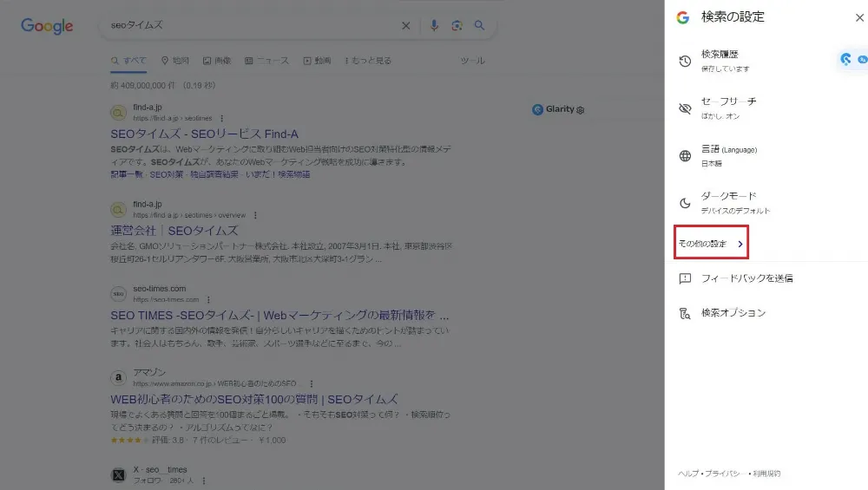
Task: Click the アマゾン favicon
Action: (118, 378)
